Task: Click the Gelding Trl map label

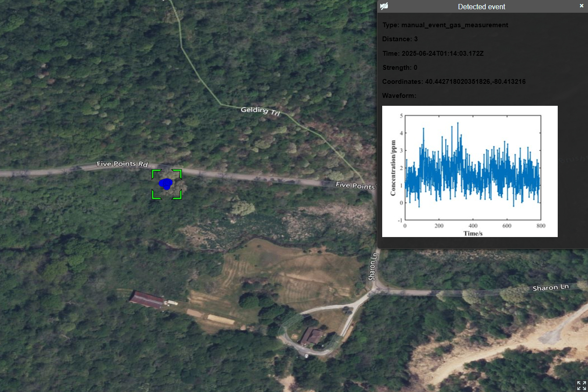Action: [260, 111]
